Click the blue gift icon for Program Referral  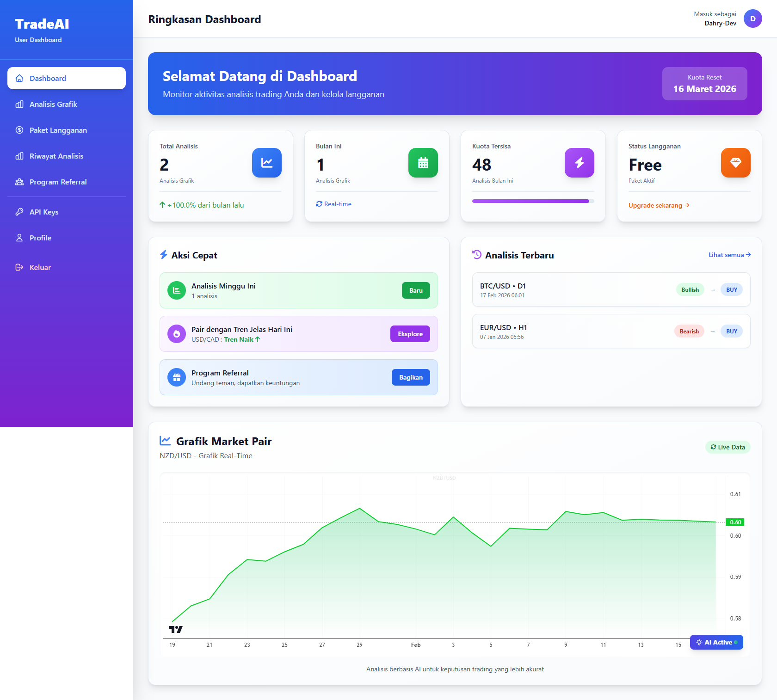(x=176, y=377)
